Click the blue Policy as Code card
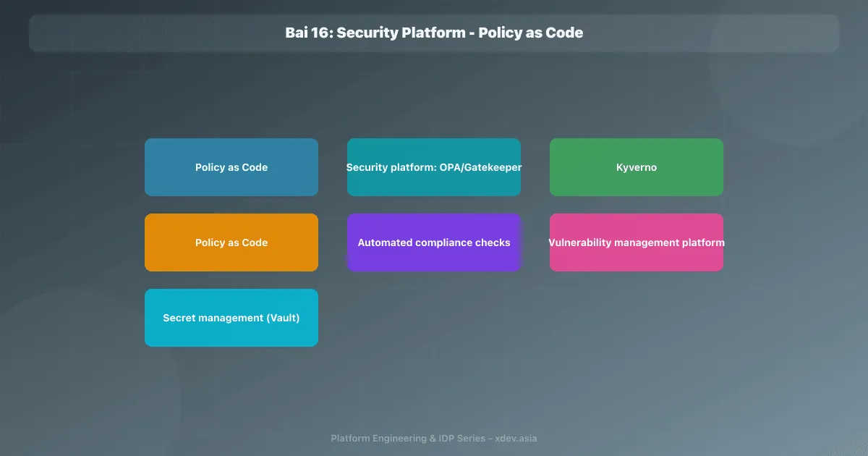This screenshot has height=456, width=868. (x=231, y=167)
